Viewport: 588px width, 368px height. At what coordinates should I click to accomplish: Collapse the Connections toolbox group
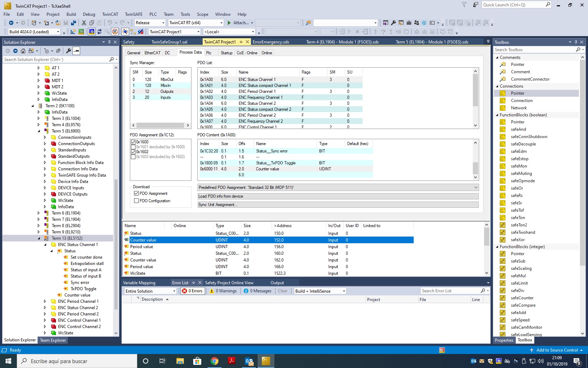[497, 86]
